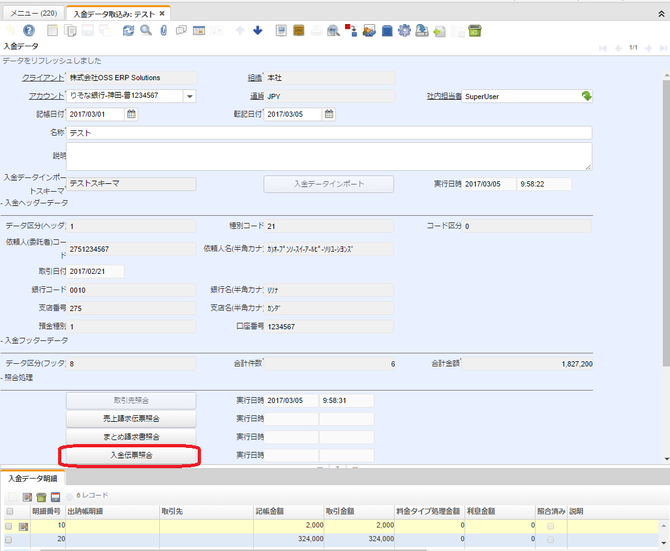Click the 入金データインポート button
The image size is (670, 551).
coord(329,184)
